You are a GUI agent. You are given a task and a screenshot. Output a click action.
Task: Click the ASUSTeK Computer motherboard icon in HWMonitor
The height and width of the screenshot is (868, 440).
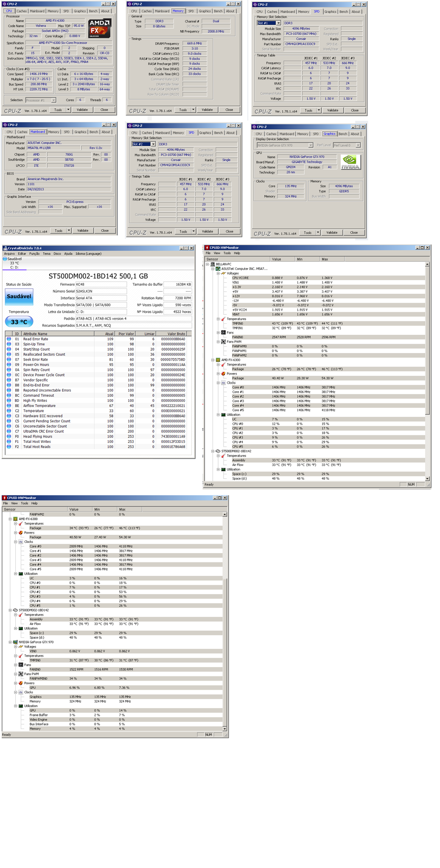[218, 269]
